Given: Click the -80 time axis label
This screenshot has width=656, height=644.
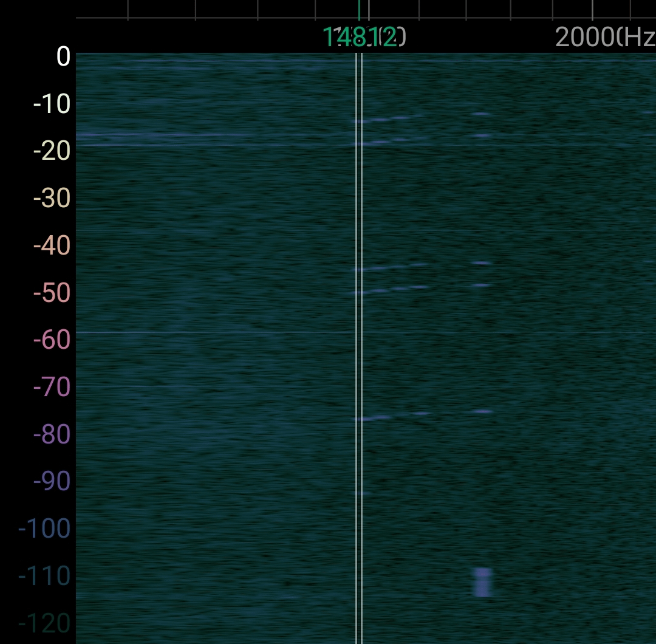Looking at the screenshot, I should [x=52, y=434].
